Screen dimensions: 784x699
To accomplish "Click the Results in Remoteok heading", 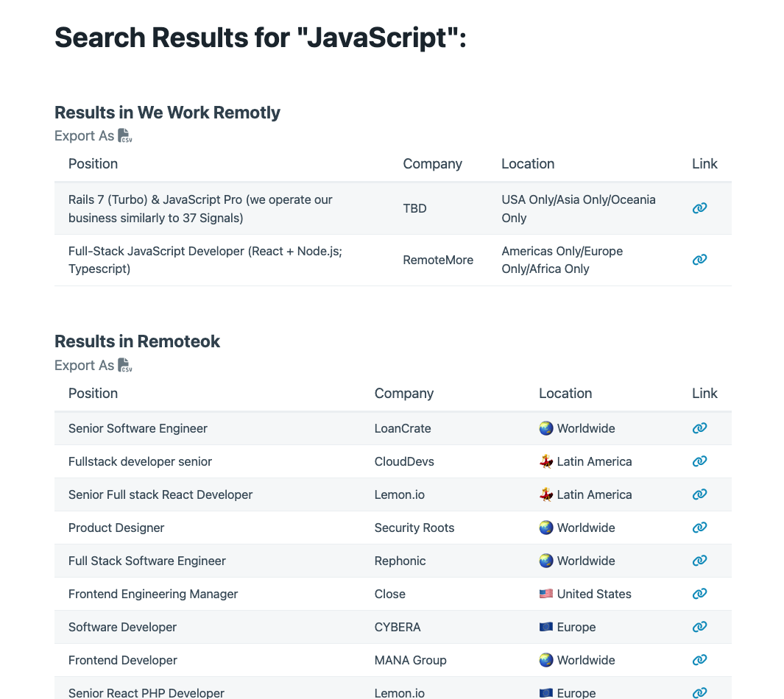I will (138, 341).
